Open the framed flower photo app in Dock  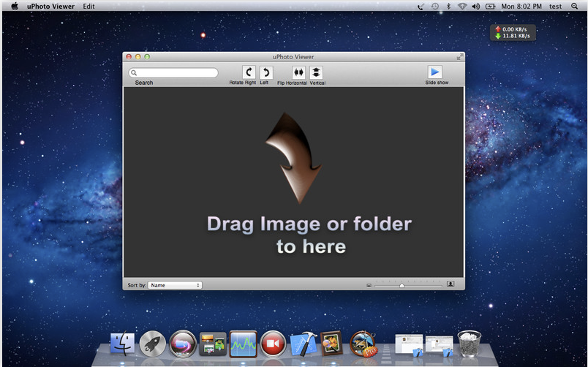(331, 343)
